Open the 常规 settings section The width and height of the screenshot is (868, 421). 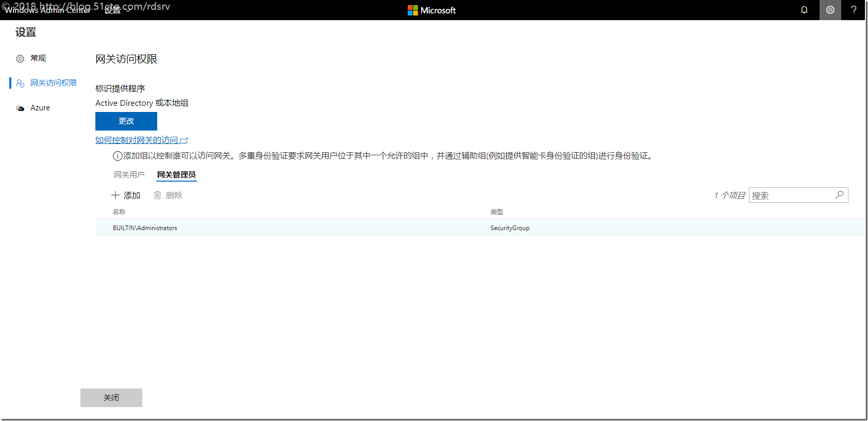[38, 58]
